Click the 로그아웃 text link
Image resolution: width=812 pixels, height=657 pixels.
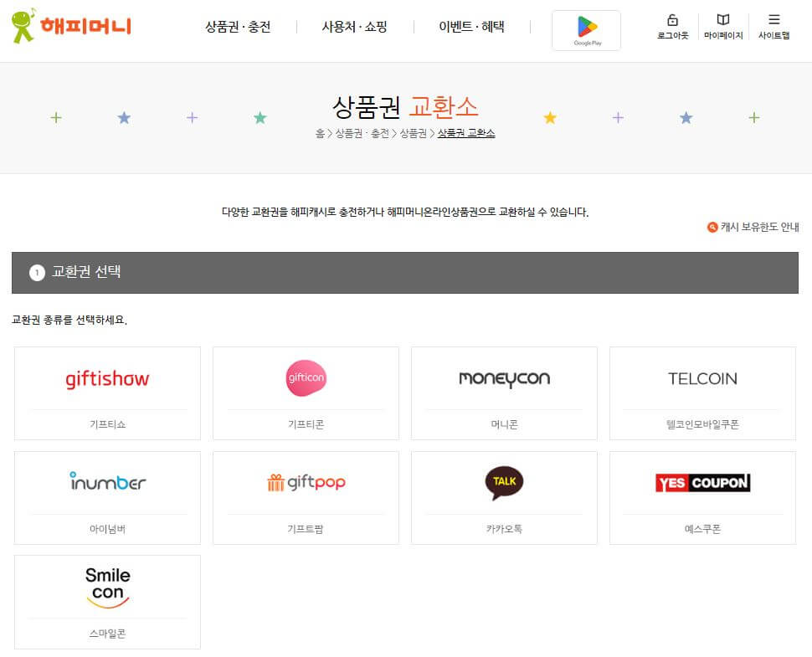(673, 35)
